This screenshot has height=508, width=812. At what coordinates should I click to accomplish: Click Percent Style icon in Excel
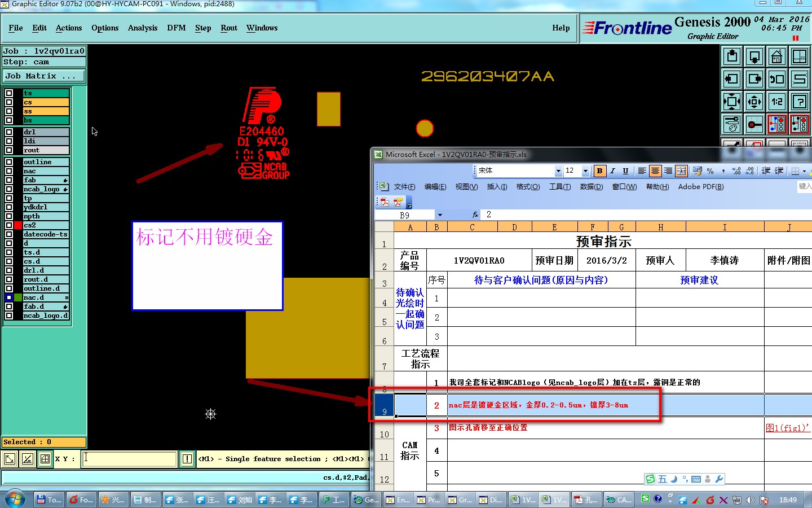coord(710,170)
